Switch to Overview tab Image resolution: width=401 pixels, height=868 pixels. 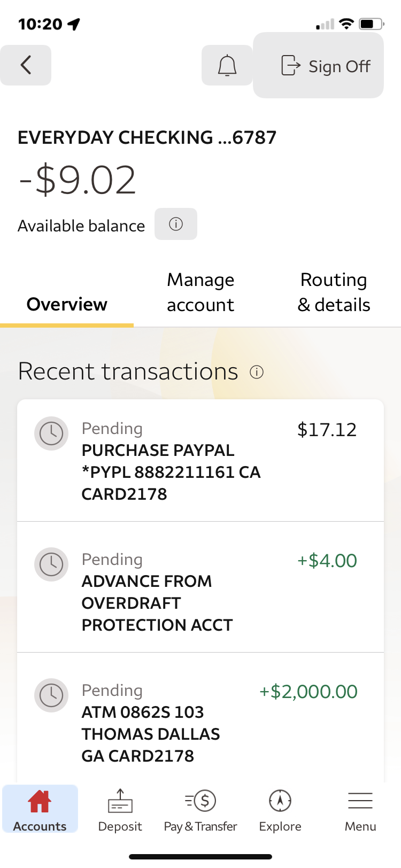[x=67, y=304]
